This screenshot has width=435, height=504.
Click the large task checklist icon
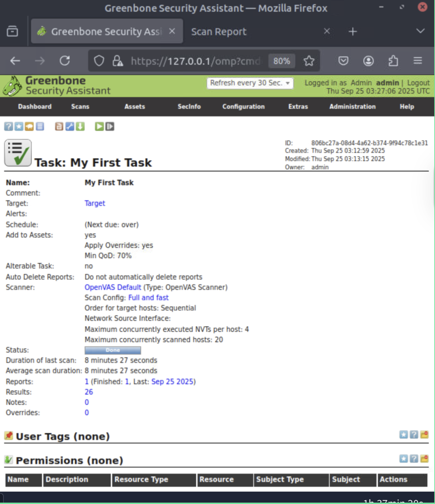click(x=18, y=153)
